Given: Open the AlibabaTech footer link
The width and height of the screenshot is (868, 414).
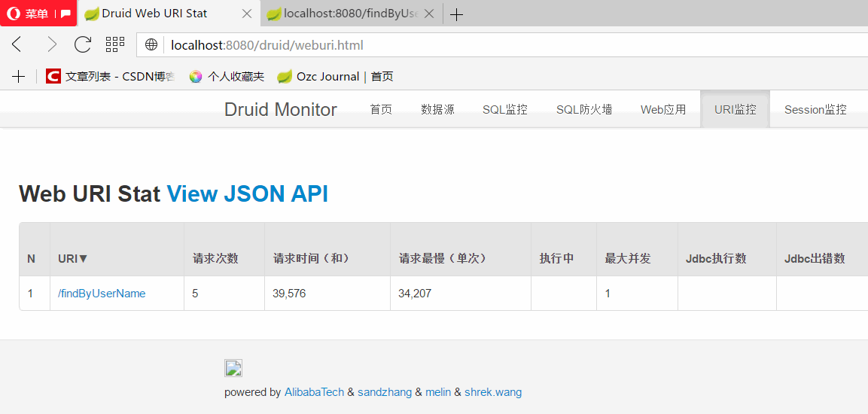Looking at the screenshot, I should tap(315, 392).
